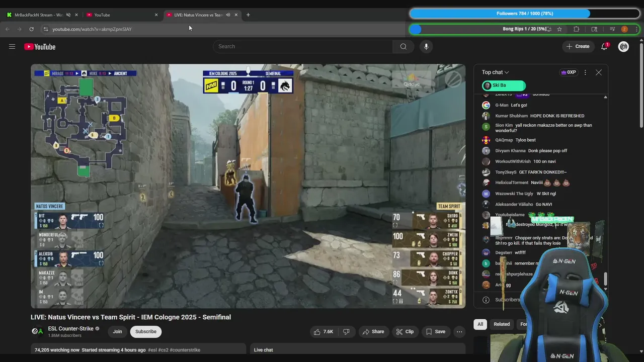This screenshot has width=644, height=362.
Task: Click Tony2keyS chat message
Action: click(543, 172)
